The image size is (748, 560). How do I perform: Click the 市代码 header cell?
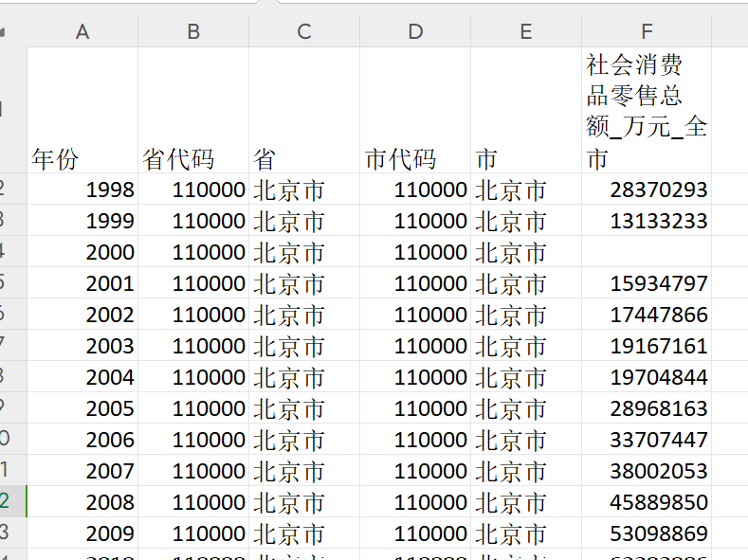coord(415,110)
